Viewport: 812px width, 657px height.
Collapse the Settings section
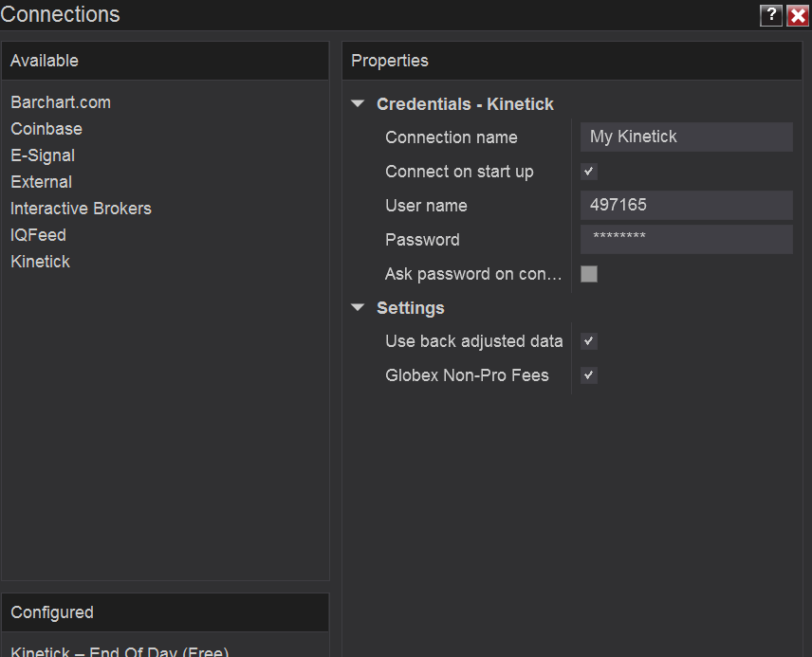358,308
